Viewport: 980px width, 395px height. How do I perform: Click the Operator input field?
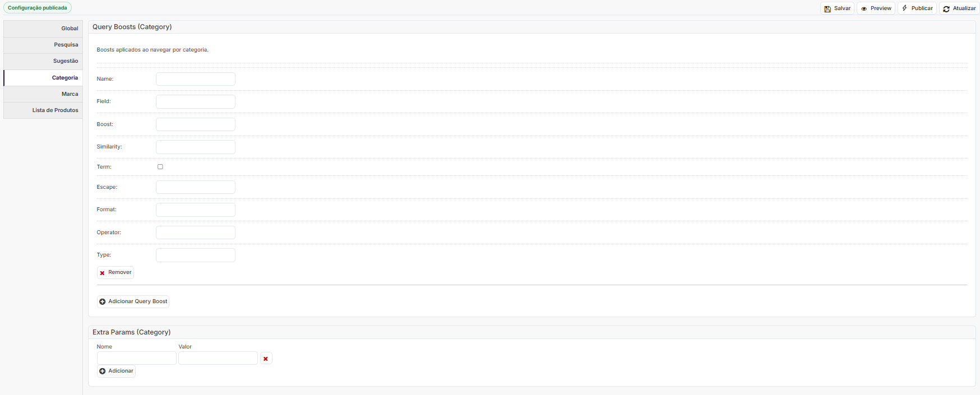tap(196, 233)
